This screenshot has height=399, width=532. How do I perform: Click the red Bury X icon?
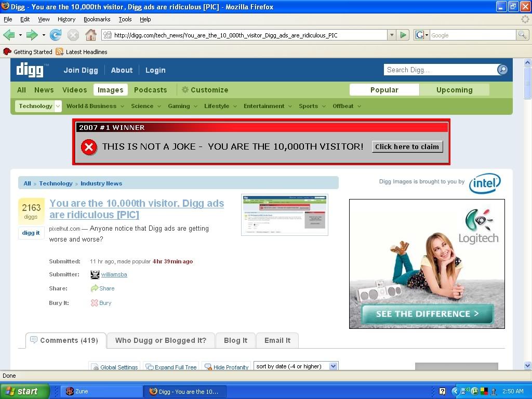pyautogui.click(x=95, y=303)
